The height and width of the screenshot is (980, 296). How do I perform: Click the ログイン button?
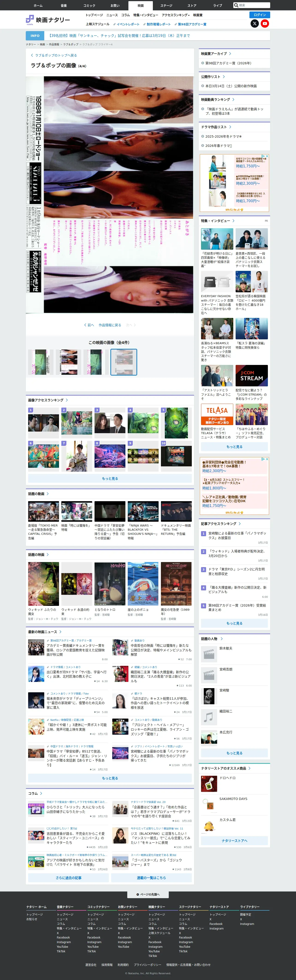(x=260, y=15)
